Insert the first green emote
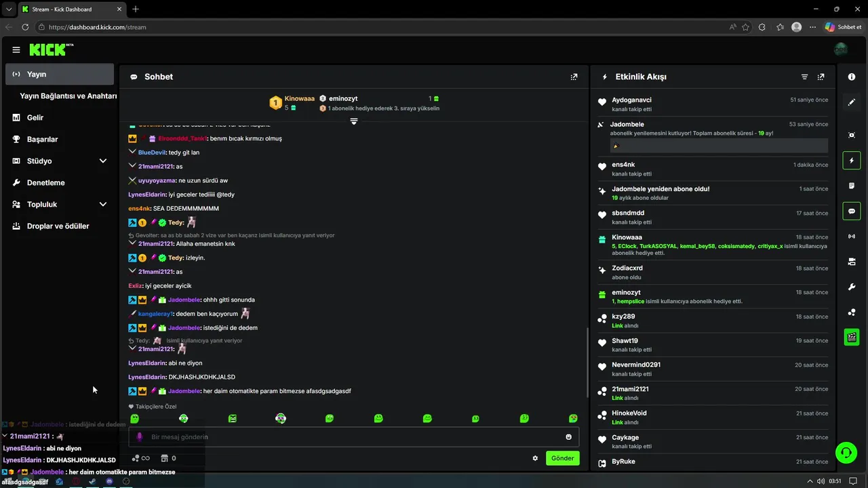The width and height of the screenshot is (868, 488). point(135,419)
